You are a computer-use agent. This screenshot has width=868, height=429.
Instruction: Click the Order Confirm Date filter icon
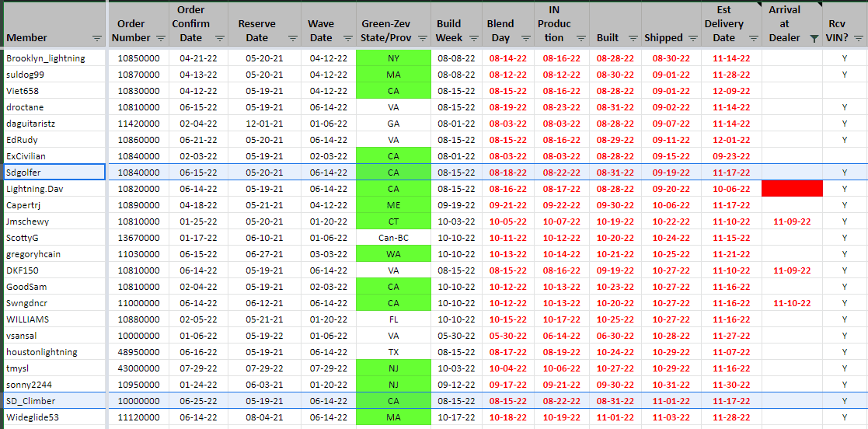[219, 38]
